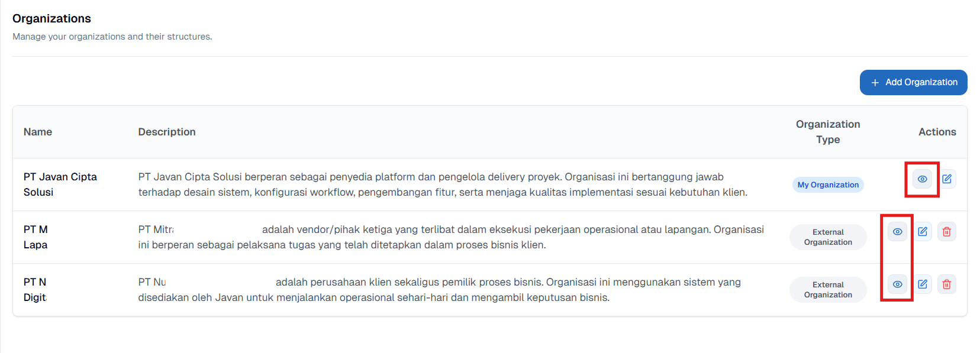Delete the PT N Digit organization row
980x353 pixels.
947,284
